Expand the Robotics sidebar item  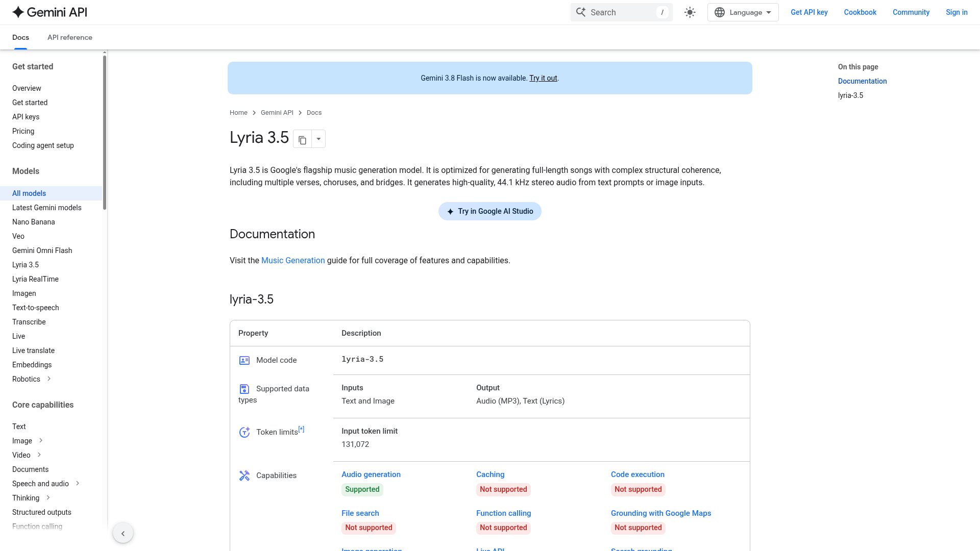pyautogui.click(x=49, y=379)
